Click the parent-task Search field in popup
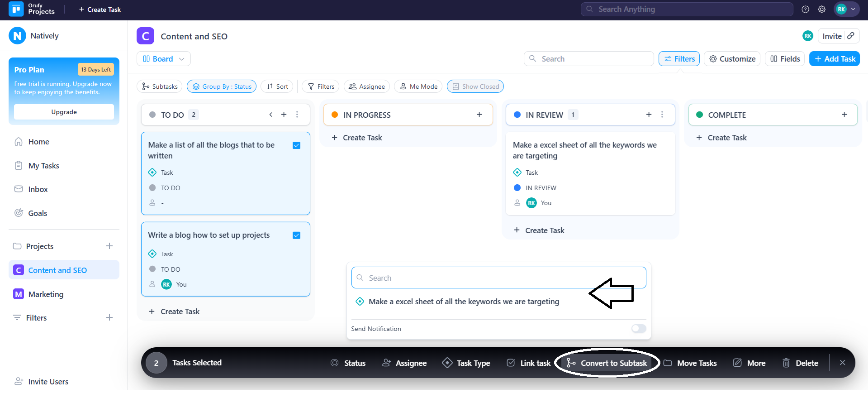The width and height of the screenshot is (868, 393). [498, 278]
